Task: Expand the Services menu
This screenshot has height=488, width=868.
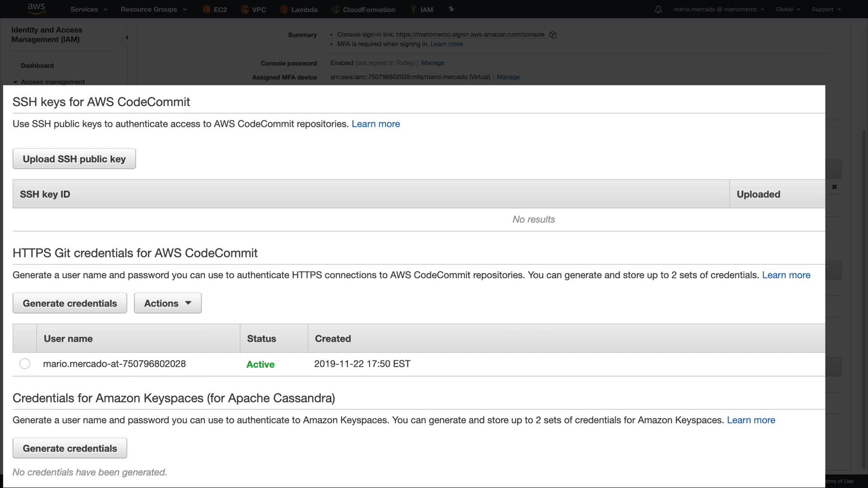Action: click(x=89, y=9)
